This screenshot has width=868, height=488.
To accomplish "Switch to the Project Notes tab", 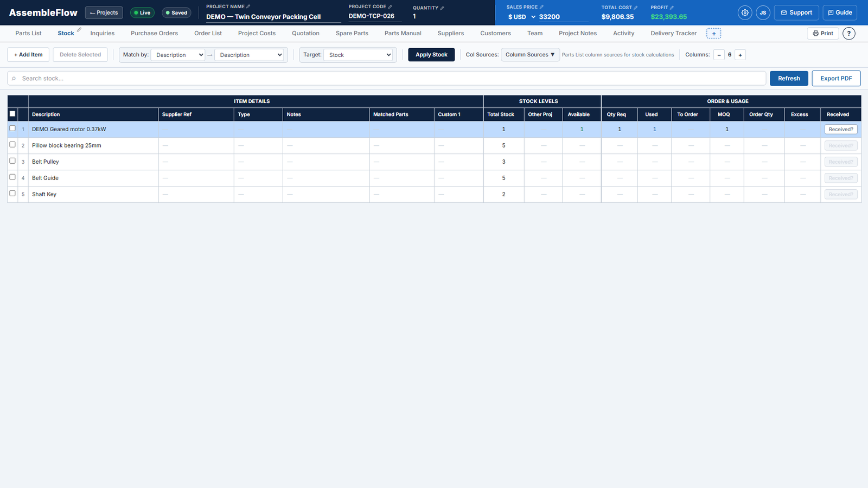I will (x=578, y=34).
